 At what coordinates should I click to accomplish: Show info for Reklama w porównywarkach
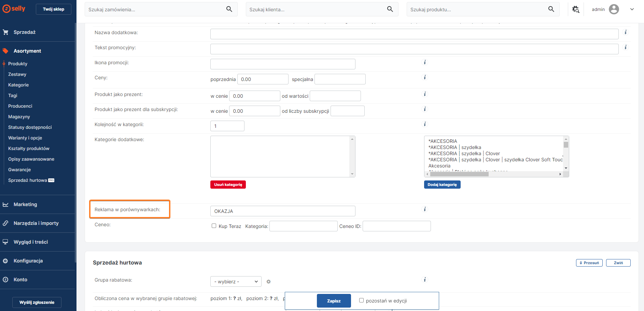point(425,209)
